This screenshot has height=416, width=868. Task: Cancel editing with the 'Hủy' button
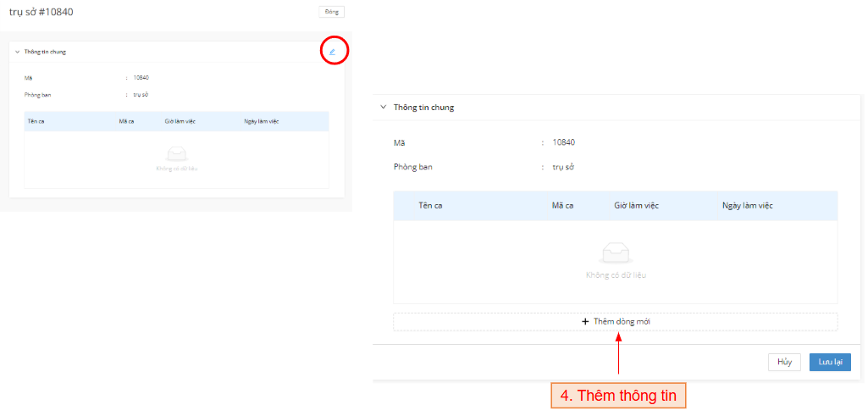784,362
